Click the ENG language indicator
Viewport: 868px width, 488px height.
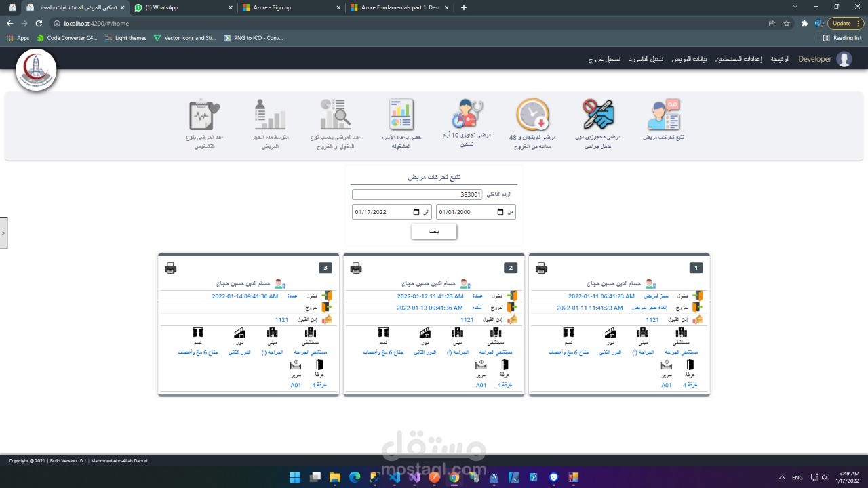(x=797, y=477)
